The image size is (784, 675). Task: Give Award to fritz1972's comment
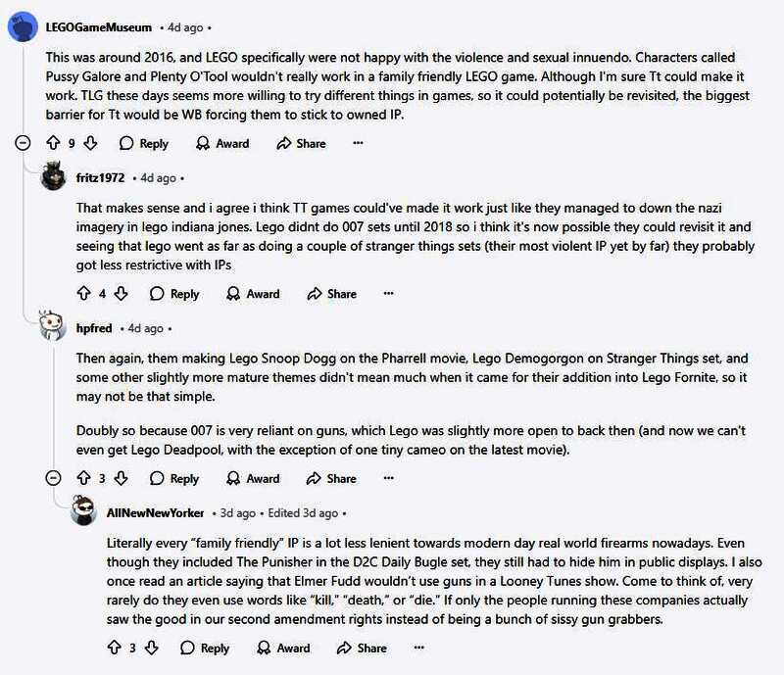[x=253, y=293]
